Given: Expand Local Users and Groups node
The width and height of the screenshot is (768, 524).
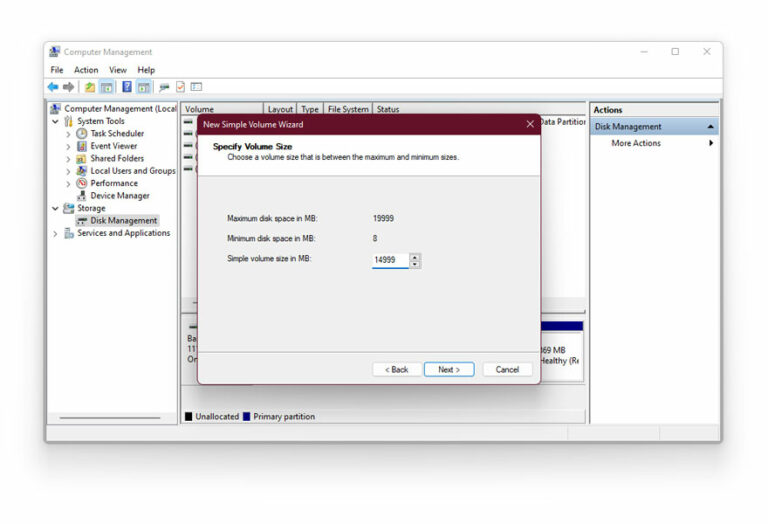Looking at the screenshot, I should (x=68, y=171).
